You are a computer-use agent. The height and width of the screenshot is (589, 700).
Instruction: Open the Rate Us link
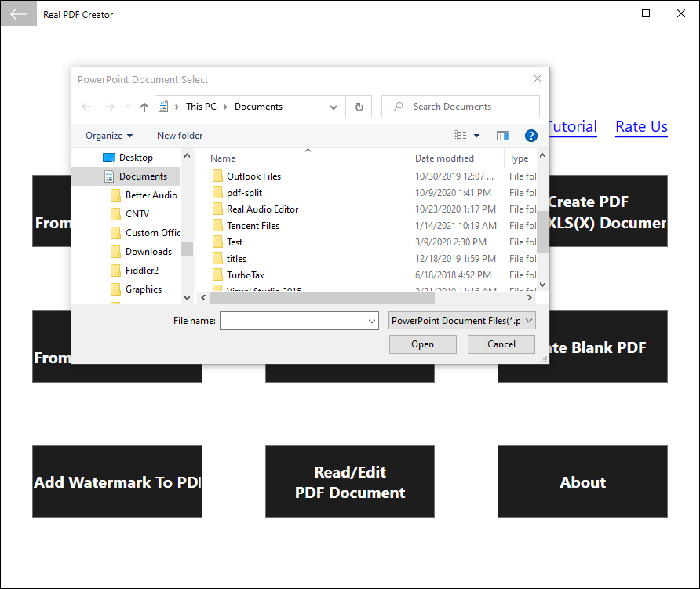641,127
